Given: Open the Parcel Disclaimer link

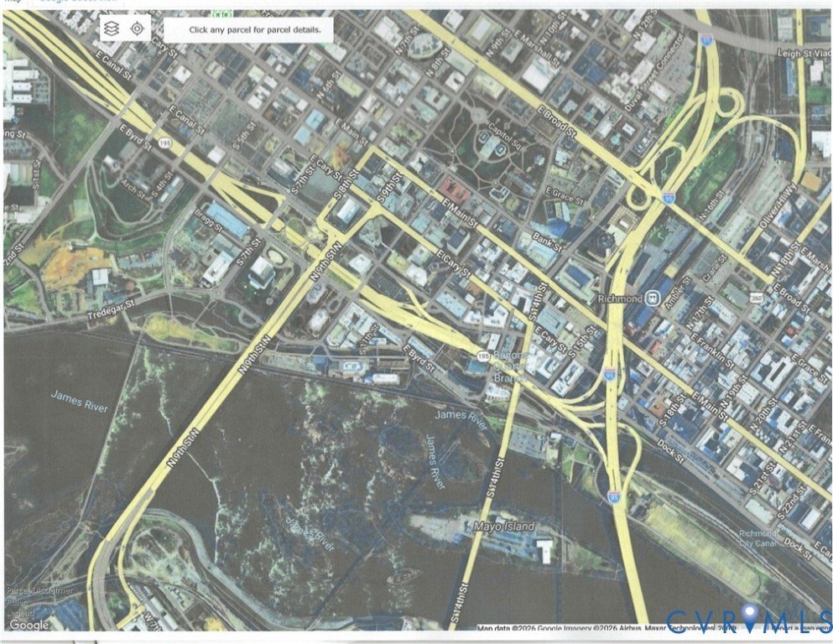Looking at the screenshot, I should pos(39,590).
